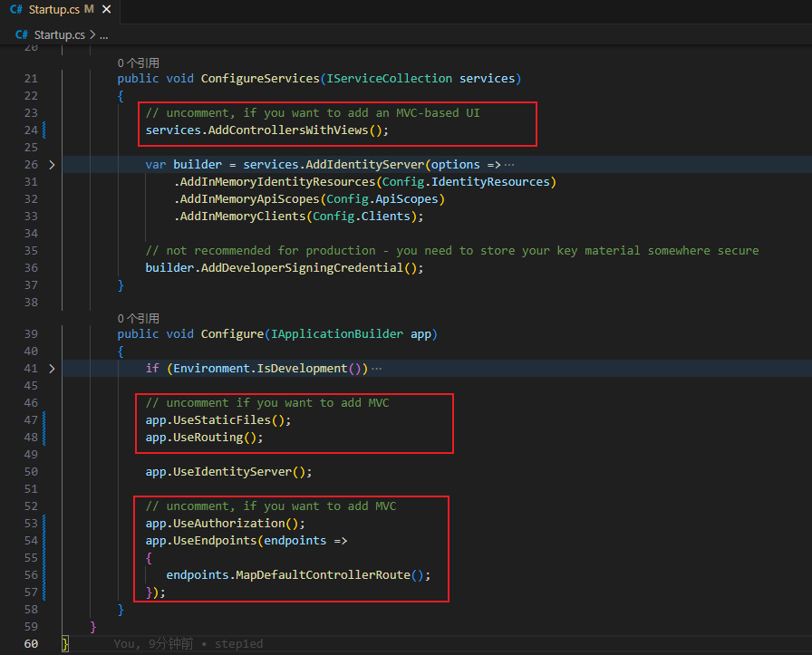Open the Startup.cs breadcrumb item
Screen dimensions: 812x655
(60, 34)
